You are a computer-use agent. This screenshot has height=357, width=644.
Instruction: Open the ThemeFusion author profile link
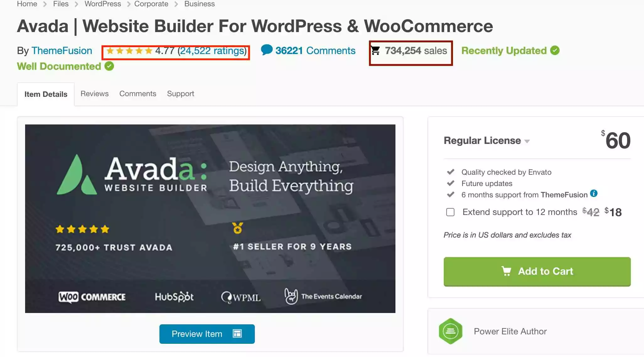62,51
